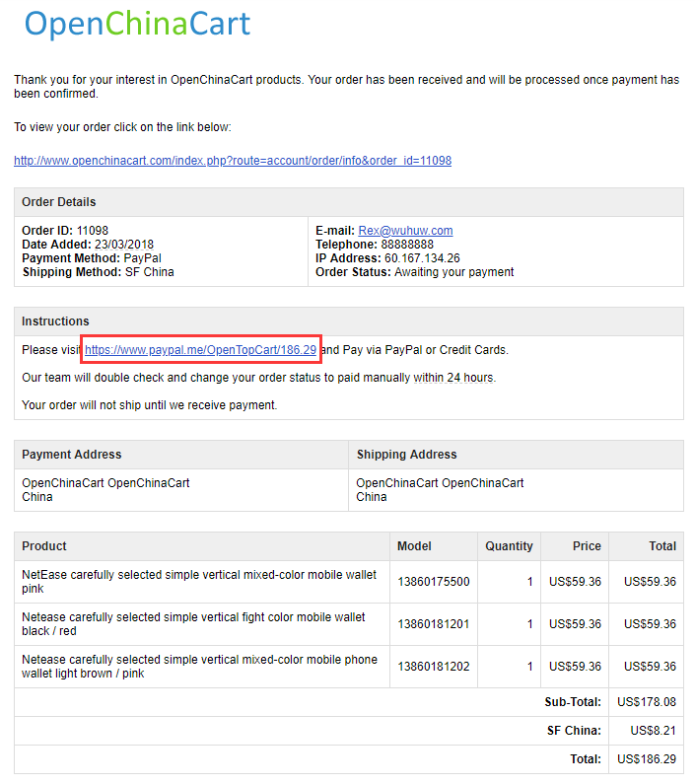Click the Payment Method PayPal line
The image size is (695, 784).
click(x=92, y=258)
